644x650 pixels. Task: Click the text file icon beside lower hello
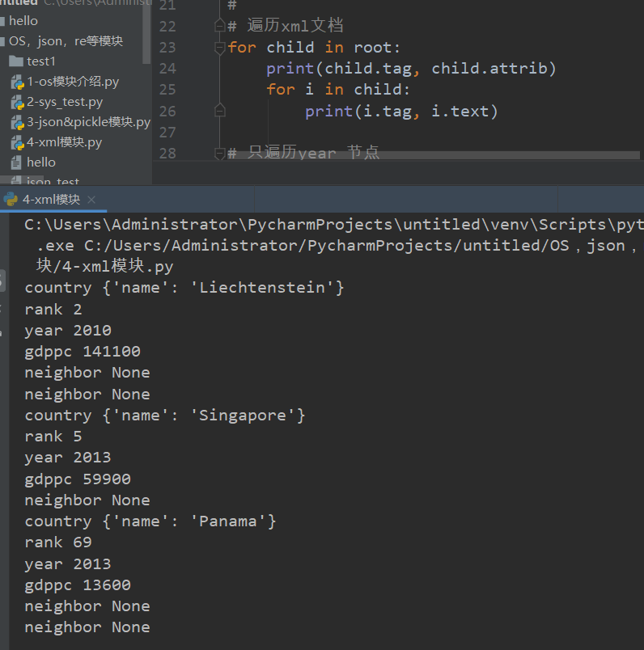pos(15,162)
